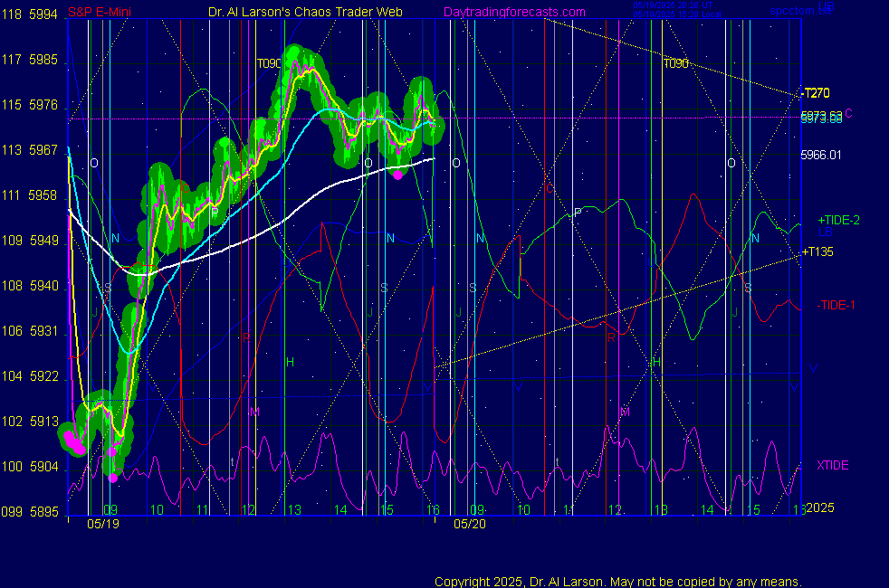Click the "108 5940" price axis label

pyautogui.click(x=30, y=286)
